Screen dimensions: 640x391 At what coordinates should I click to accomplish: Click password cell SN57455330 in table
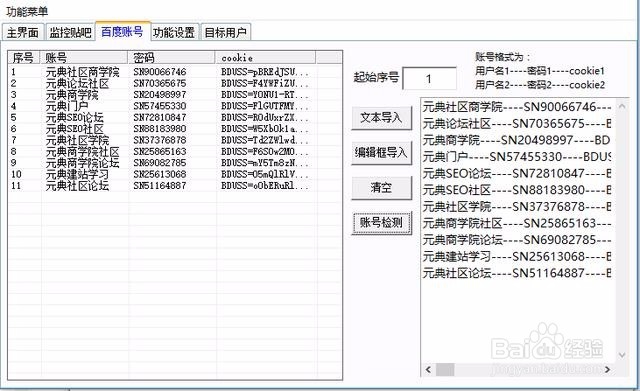tap(160, 106)
